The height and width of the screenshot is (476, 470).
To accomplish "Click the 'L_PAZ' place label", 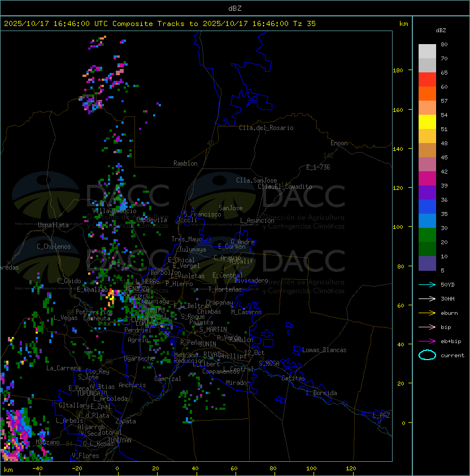I will pyautogui.click(x=381, y=416).
